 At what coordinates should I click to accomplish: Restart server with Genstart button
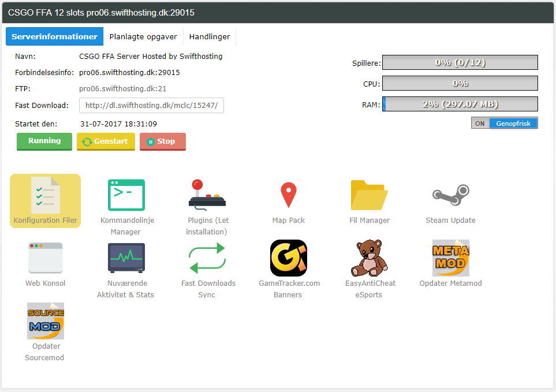(106, 141)
